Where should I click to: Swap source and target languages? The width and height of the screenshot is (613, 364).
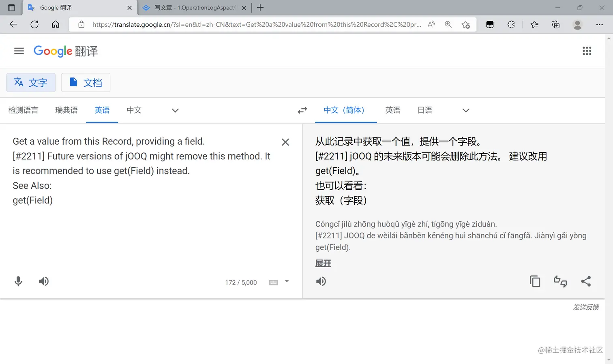(302, 110)
